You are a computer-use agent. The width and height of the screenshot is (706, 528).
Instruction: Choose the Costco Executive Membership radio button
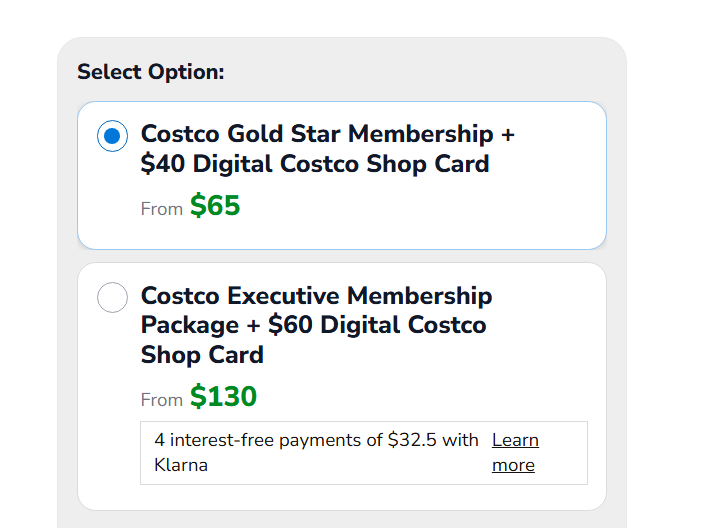(112, 297)
